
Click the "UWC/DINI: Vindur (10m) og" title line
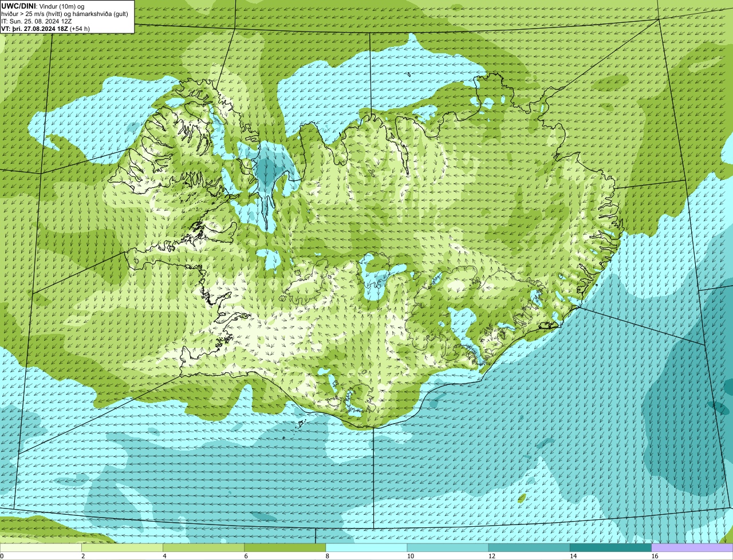43,6
